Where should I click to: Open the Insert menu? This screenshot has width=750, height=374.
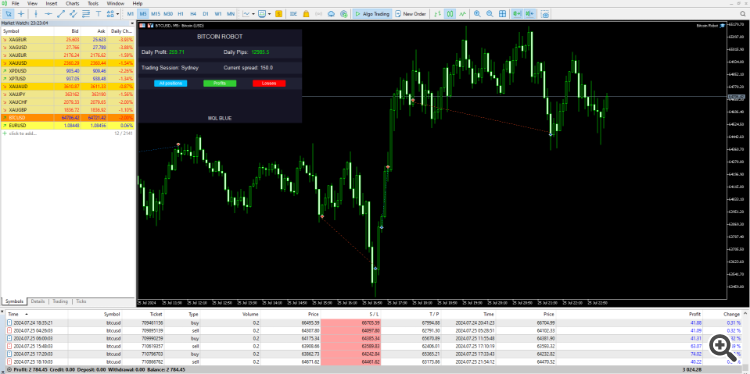click(51, 3)
